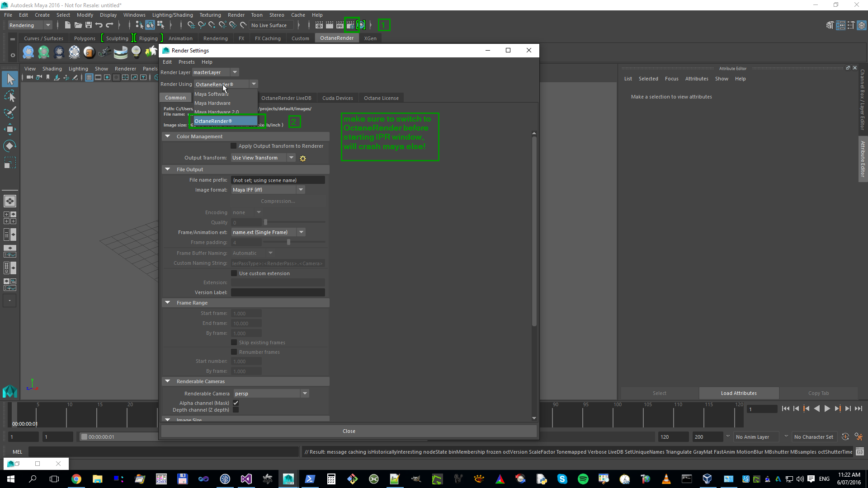The width and height of the screenshot is (868, 488).
Task: Click the light bulb shelf icon
Action: (x=136, y=52)
